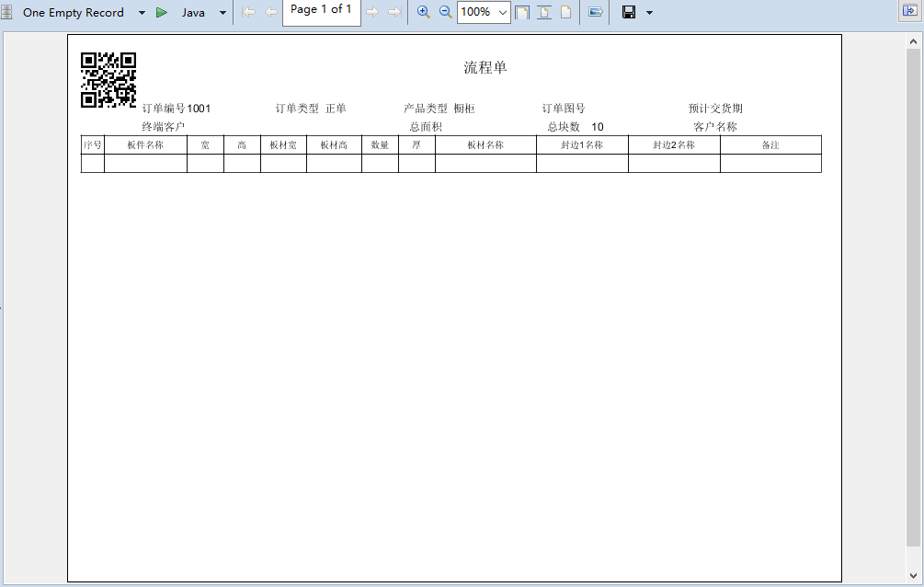Screen dimensions: 924x587
Task: Click the QR code image on the report
Action: coord(108,80)
